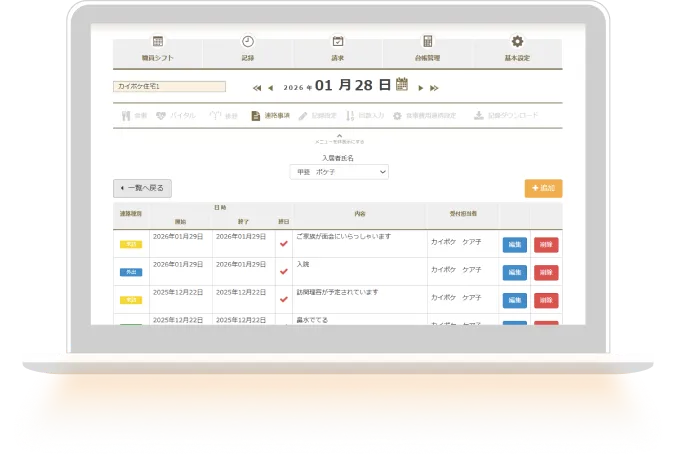Screen dimensions: 676x462
Task: Click the 鼻水でてる content cell
Action: click(x=360, y=320)
